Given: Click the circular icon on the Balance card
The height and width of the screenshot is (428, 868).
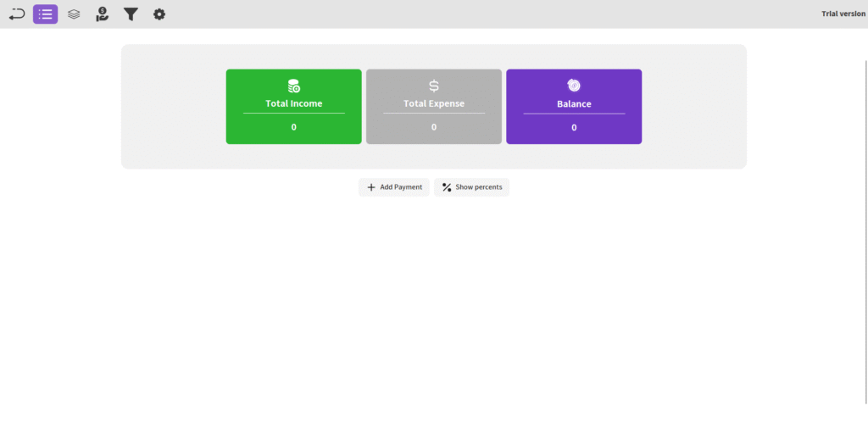Looking at the screenshot, I should [x=574, y=86].
